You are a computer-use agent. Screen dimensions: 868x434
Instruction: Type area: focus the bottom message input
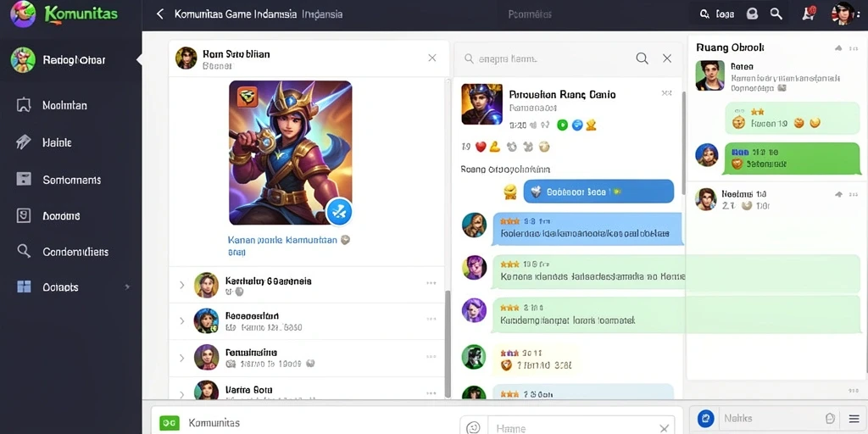[572, 427]
